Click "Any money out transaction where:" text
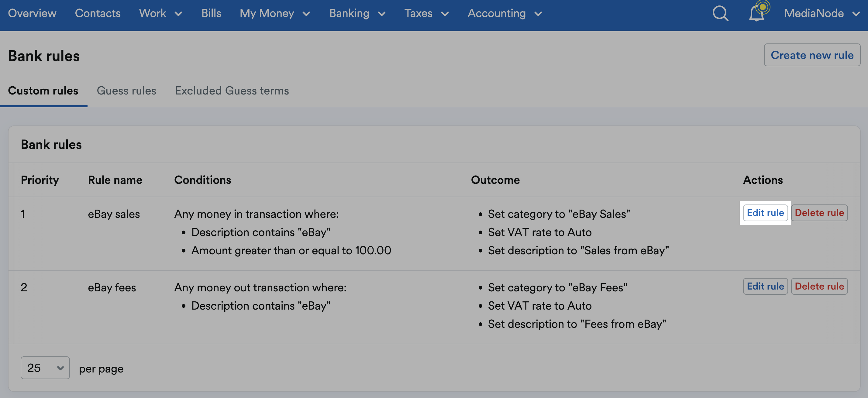868x398 pixels. pos(260,287)
